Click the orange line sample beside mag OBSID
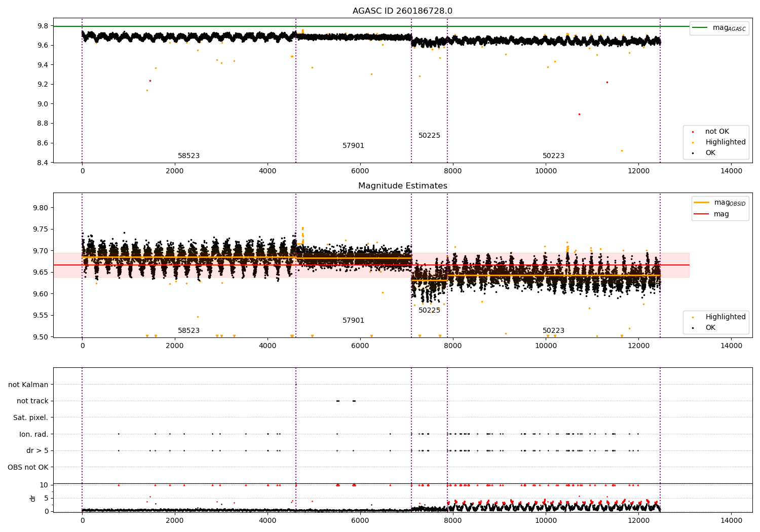 [702, 203]
